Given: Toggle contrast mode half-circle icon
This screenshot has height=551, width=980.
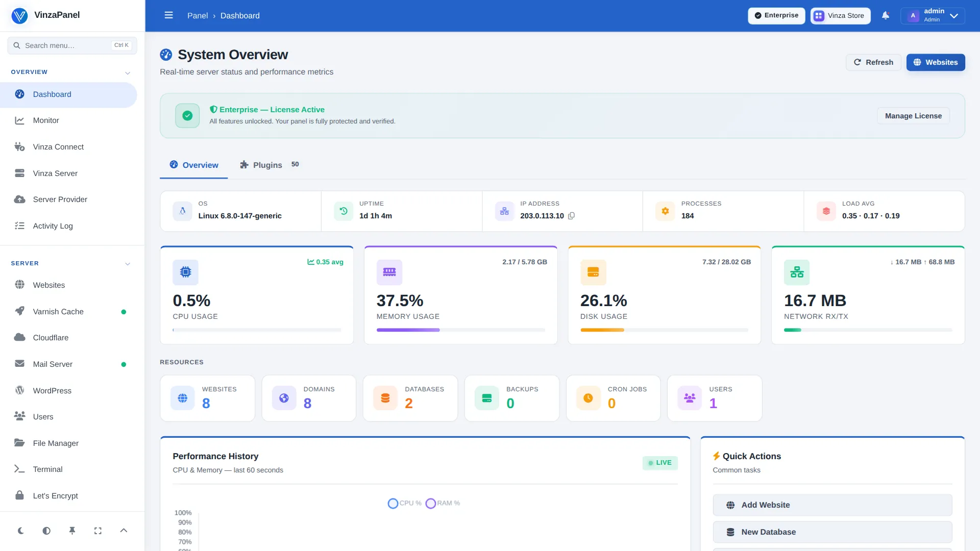Looking at the screenshot, I should pos(46,531).
